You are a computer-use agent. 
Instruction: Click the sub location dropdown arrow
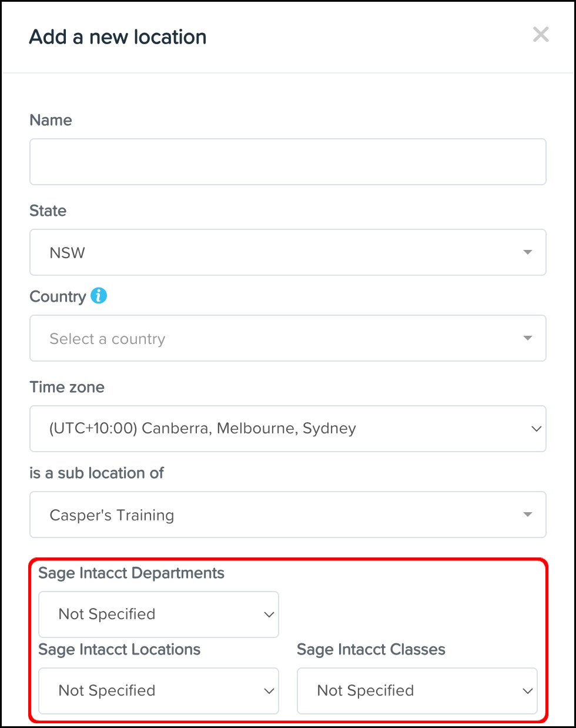click(x=528, y=515)
